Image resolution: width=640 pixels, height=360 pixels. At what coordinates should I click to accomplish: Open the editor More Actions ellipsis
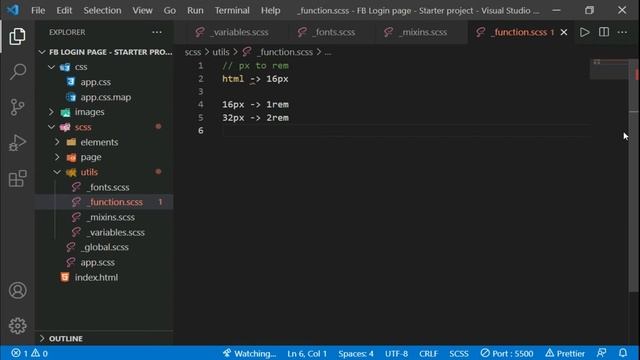(622, 32)
